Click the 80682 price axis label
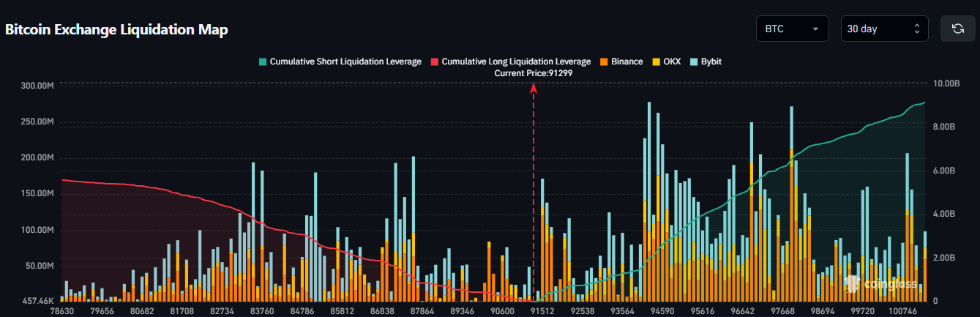The width and height of the screenshot is (980, 317). [141, 311]
